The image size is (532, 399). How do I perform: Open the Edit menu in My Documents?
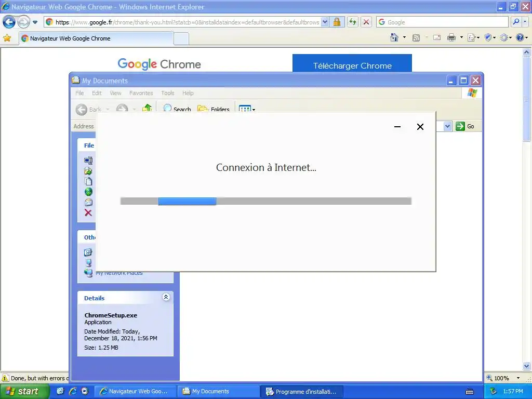click(97, 93)
